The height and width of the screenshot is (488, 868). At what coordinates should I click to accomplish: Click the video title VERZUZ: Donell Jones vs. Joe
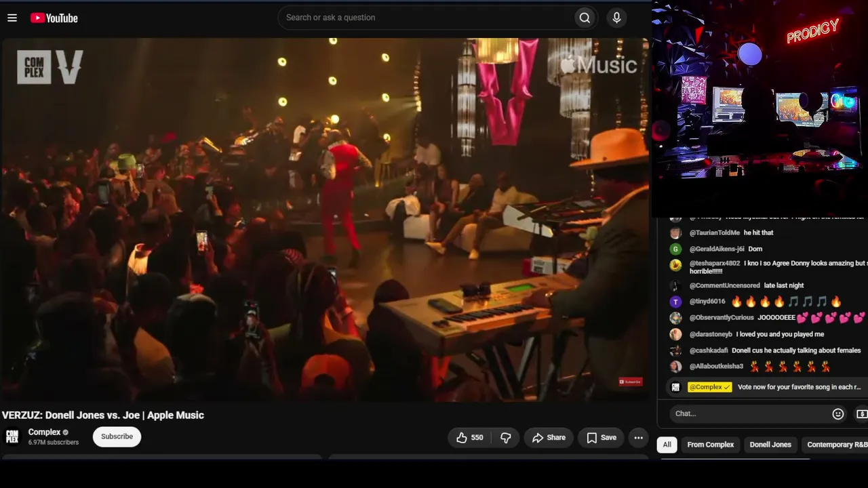[103, 415]
